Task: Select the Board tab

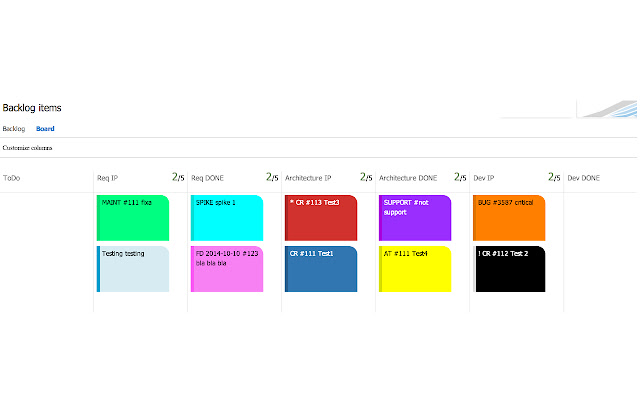Action: [x=45, y=129]
